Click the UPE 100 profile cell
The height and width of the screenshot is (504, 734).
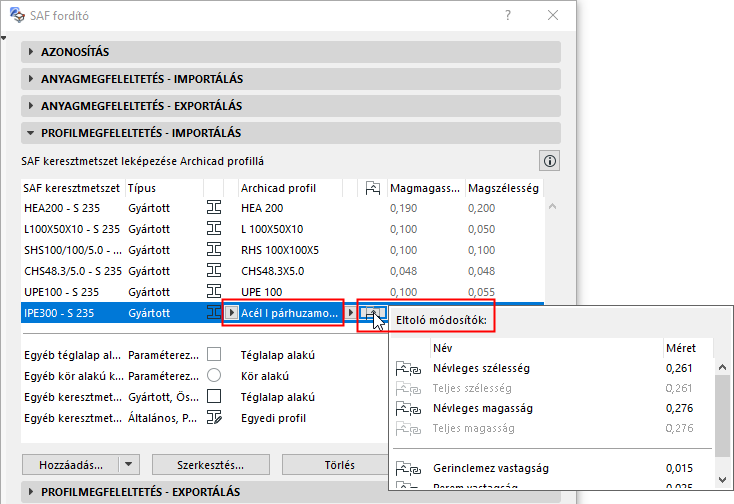262,292
